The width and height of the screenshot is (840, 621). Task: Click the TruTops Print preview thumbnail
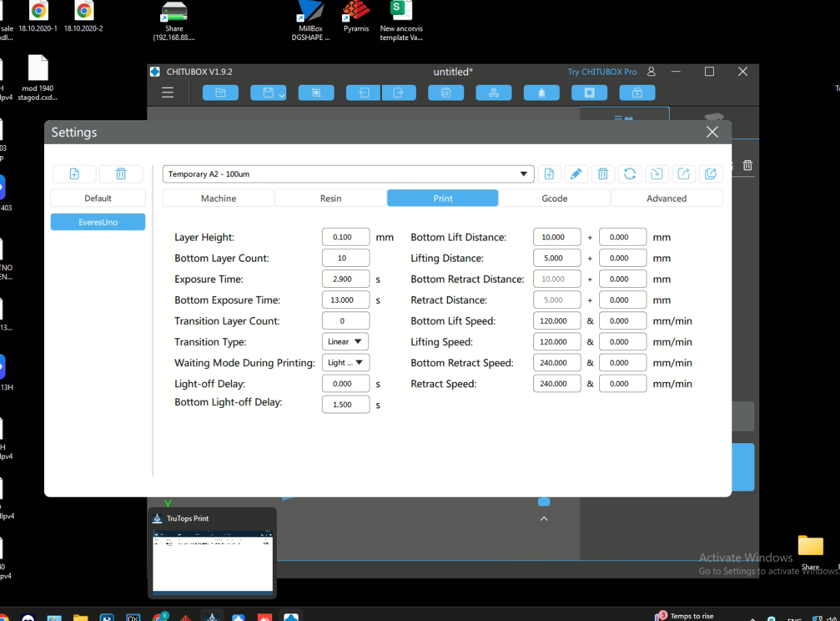point(212,561)
